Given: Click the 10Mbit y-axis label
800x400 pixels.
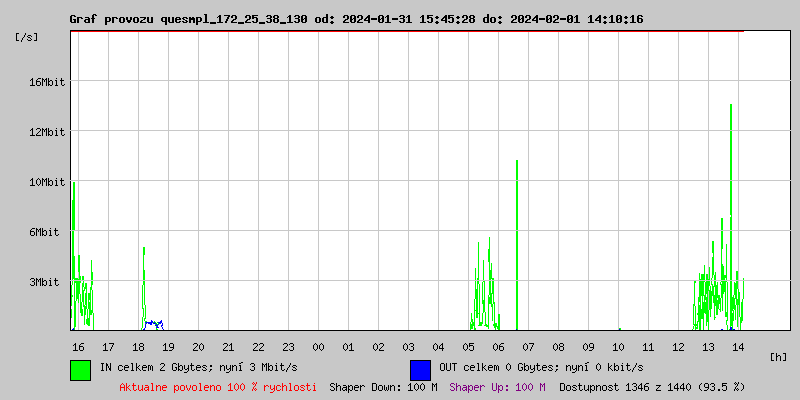Looking at the screenshot, I should (x=46, y=182).
